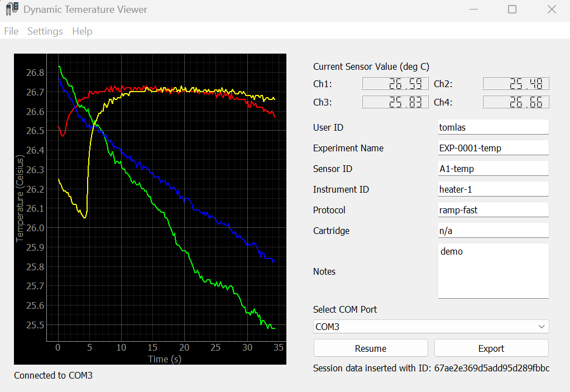Click the Ch1 sensor value display
The image size is (570, 392).
[x=395, y=83]
